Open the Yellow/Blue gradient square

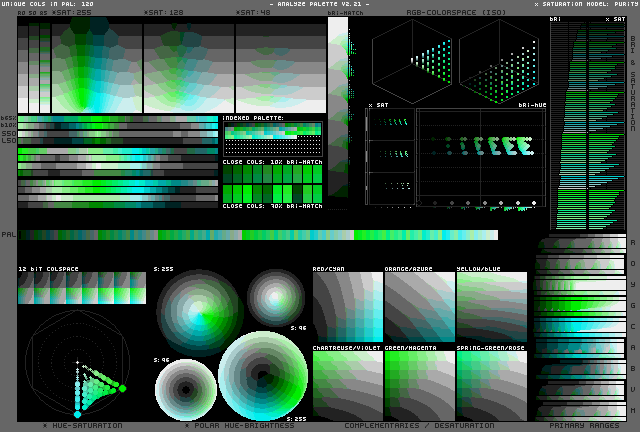click(x=491, y=306)
